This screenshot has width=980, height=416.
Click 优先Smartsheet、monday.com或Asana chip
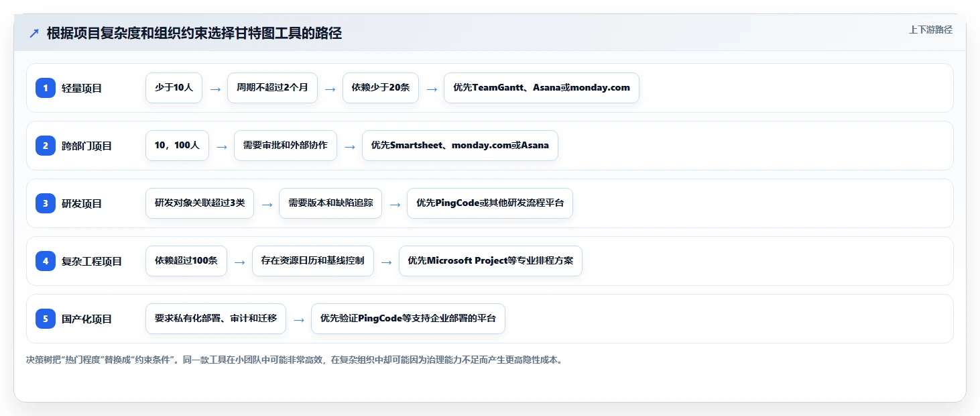click(x=460, y=146)
